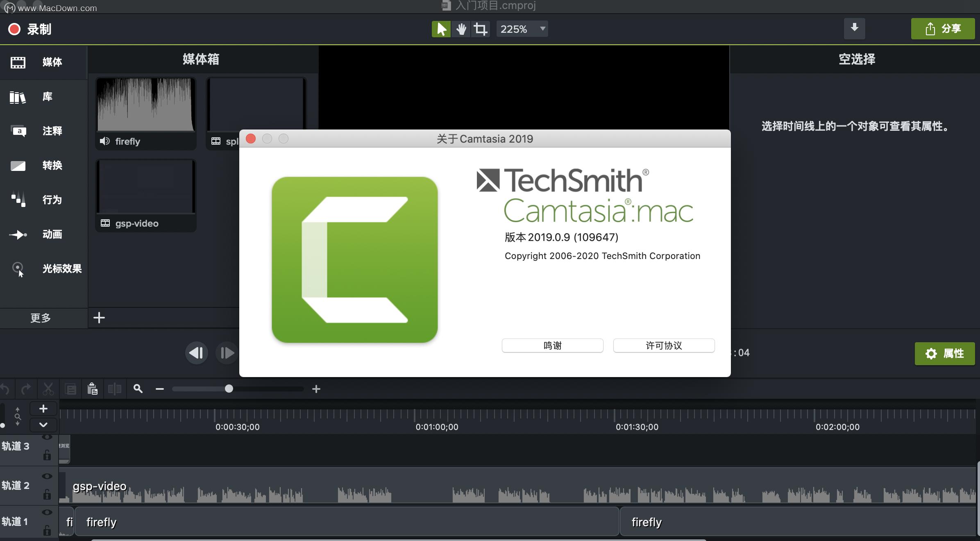
Task: Adjust the timeline zoom slider
Action: (x=229, y=389)
